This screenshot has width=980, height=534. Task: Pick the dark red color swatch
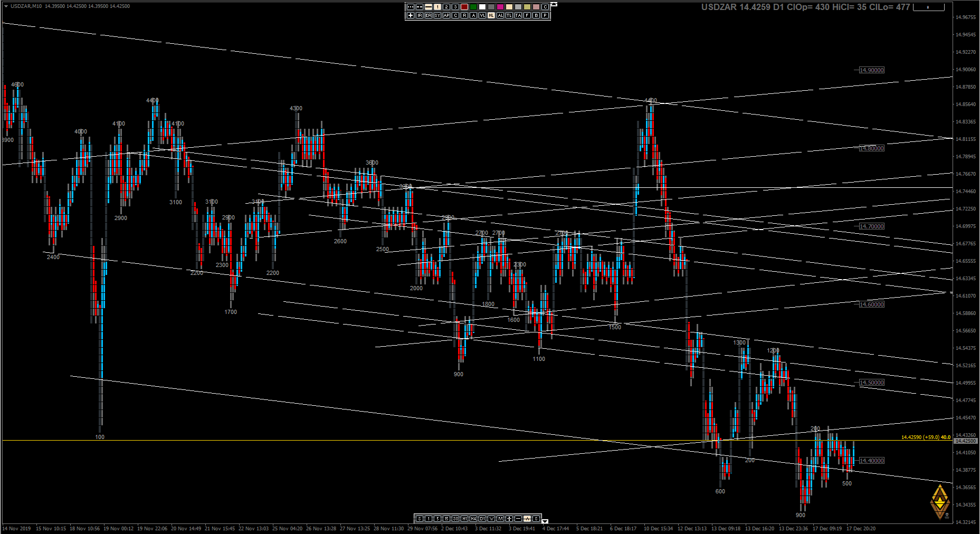(x=464, y=7)
